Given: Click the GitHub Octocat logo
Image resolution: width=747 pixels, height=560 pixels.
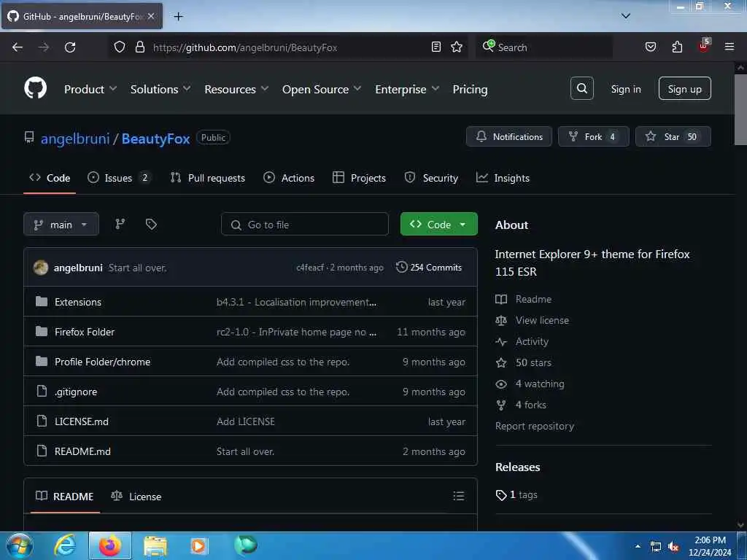Looking at the screenshot, I should click(36, 88).
